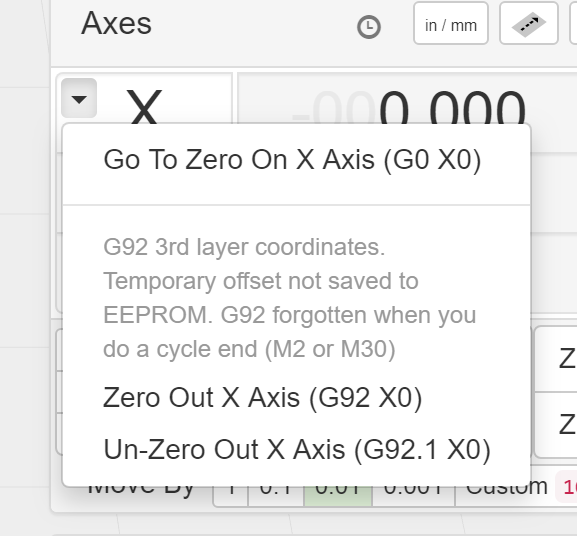Select the highlighted 0.01 move increment
577x536 pixels.
pos(338,491)
